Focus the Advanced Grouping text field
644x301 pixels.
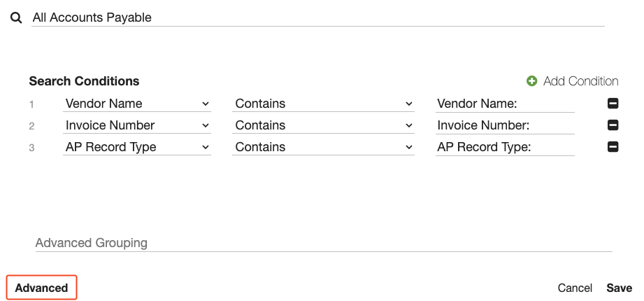pyautogui.click(x=323, y=243)
